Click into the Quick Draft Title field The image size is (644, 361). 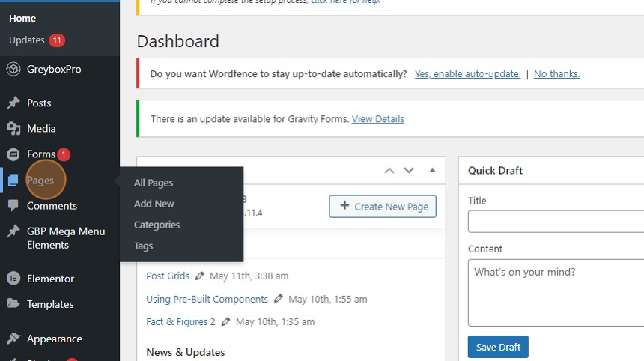(x=556, y=222)
